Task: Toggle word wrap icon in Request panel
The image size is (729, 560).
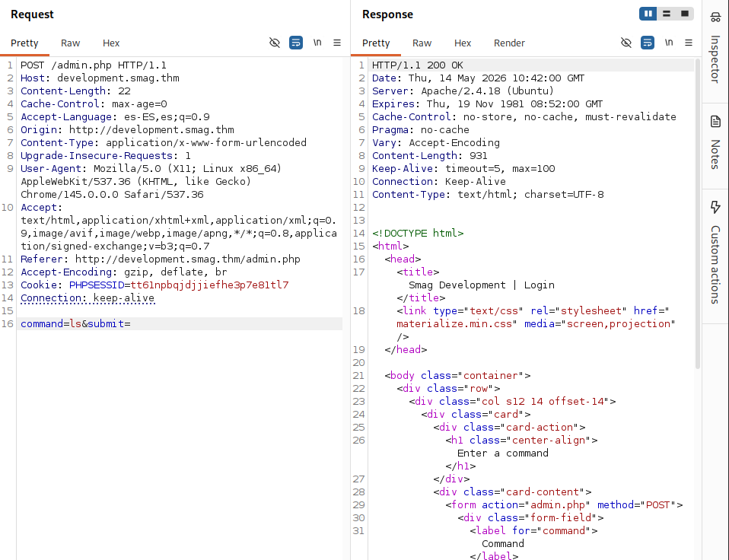Action: point(296,43)
